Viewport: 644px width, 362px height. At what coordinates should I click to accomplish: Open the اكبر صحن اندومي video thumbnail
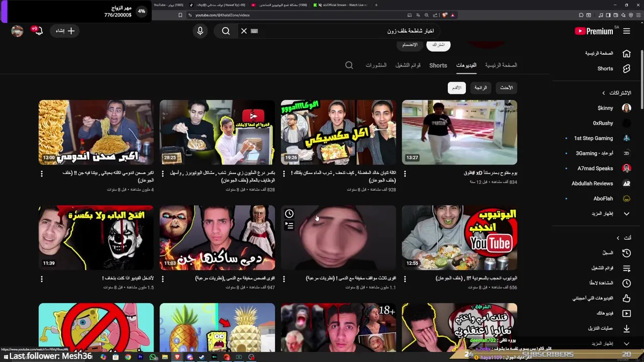(96, 132)
